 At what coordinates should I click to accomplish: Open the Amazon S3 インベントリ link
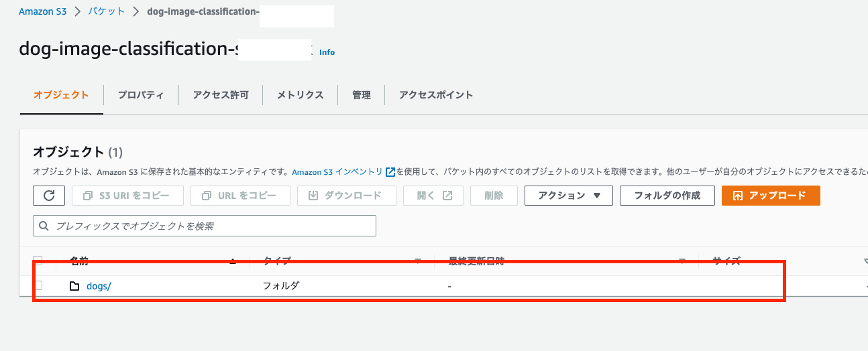(337, 171)
